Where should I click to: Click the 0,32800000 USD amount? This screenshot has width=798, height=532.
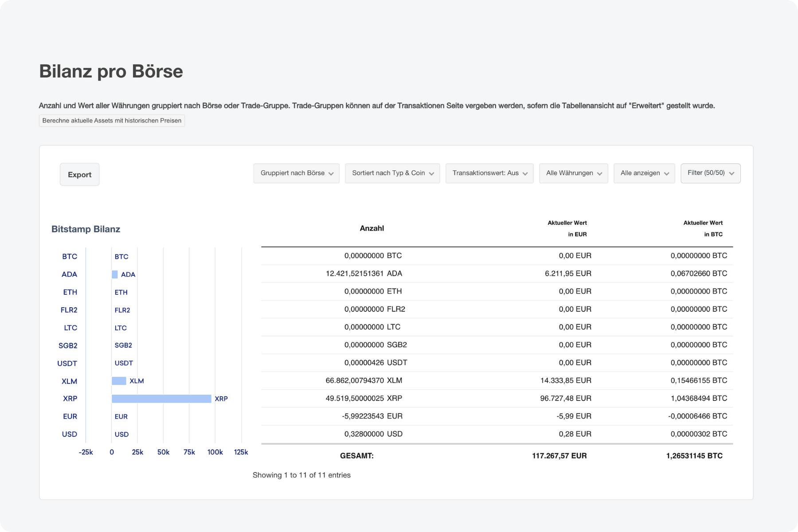373,434
